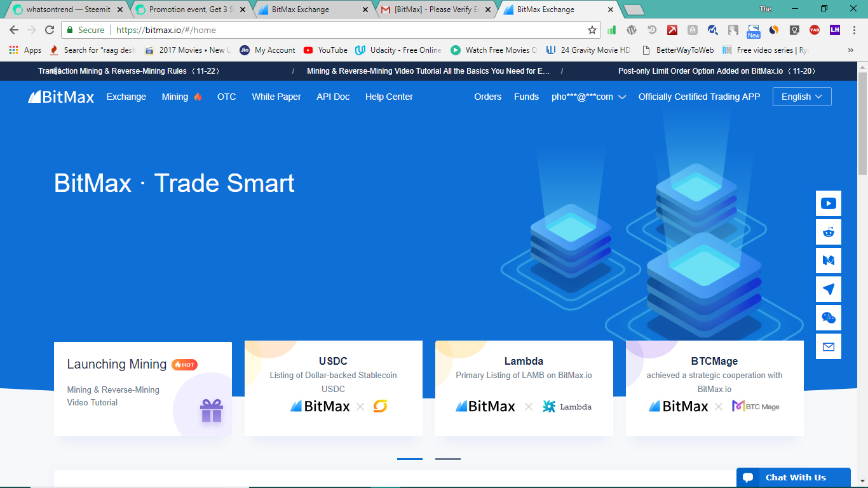
Task: Open BitMax YouTube channel icon
Action: [x=829, y=203]
